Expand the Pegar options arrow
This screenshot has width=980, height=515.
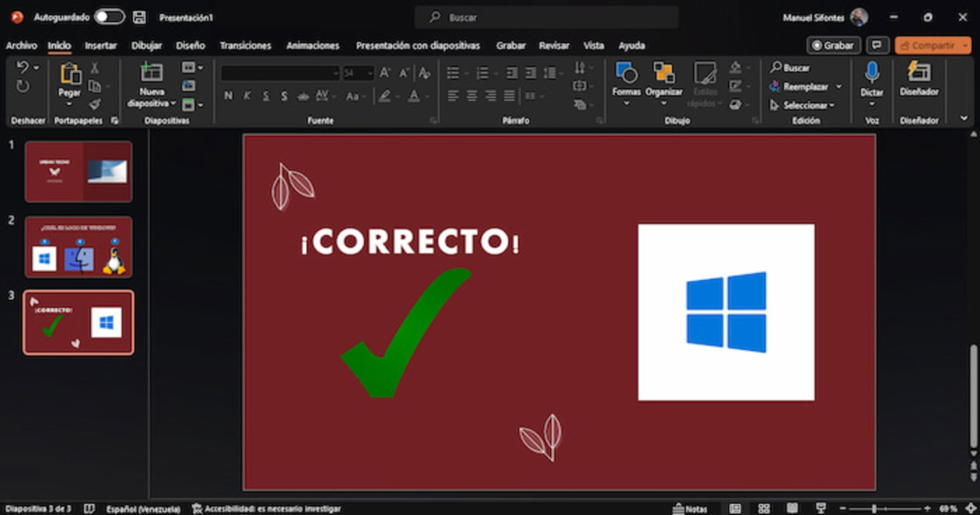click(x=69, y=104)
